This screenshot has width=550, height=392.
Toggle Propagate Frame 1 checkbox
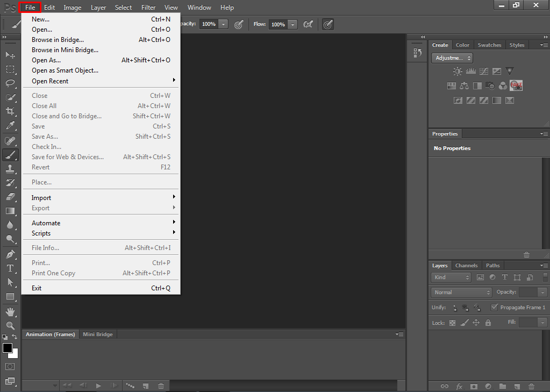tap(494, 307)
